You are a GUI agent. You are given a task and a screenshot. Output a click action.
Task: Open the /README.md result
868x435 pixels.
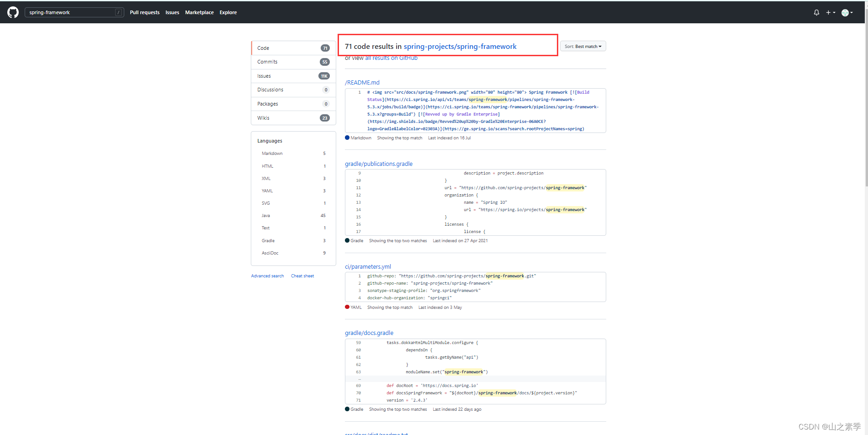point(362,83)
